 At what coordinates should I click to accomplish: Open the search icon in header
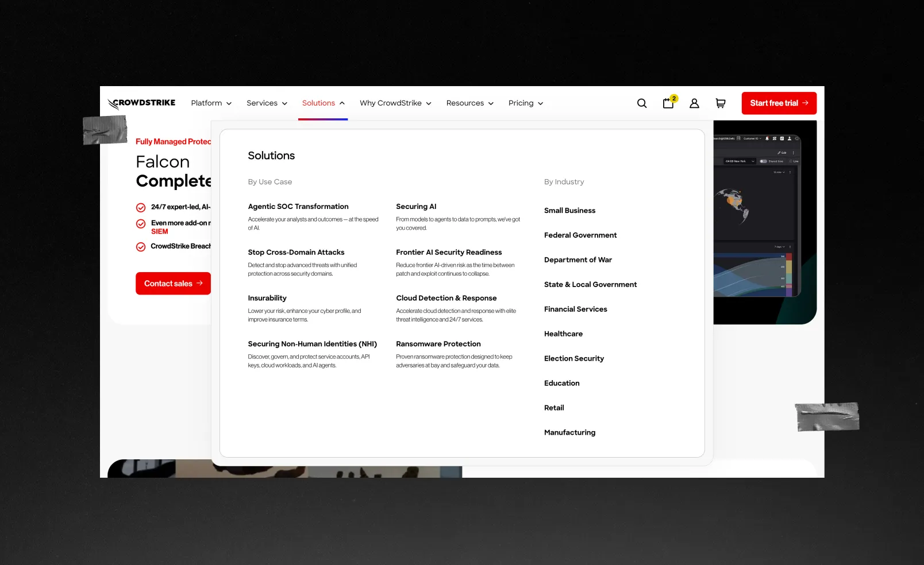[642, 103]
